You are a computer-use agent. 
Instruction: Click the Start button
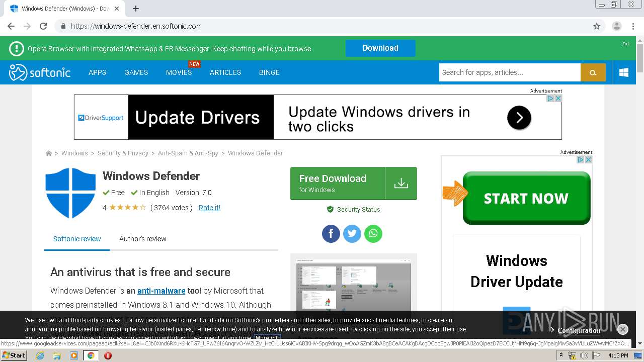point(14,355)
